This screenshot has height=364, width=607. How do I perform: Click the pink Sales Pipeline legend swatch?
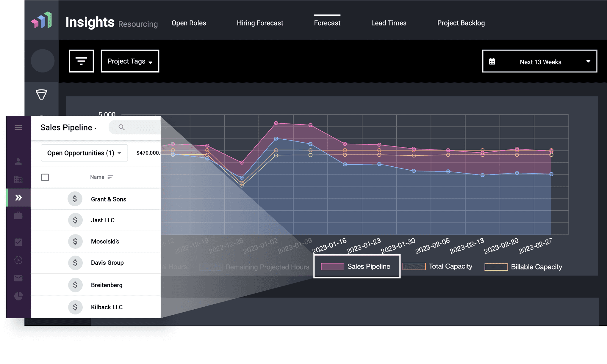pyautogui.click(x=332, y=266)
